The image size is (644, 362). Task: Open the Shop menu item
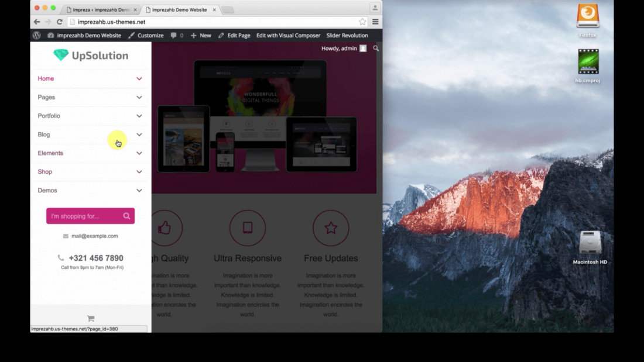click(44, 171)
